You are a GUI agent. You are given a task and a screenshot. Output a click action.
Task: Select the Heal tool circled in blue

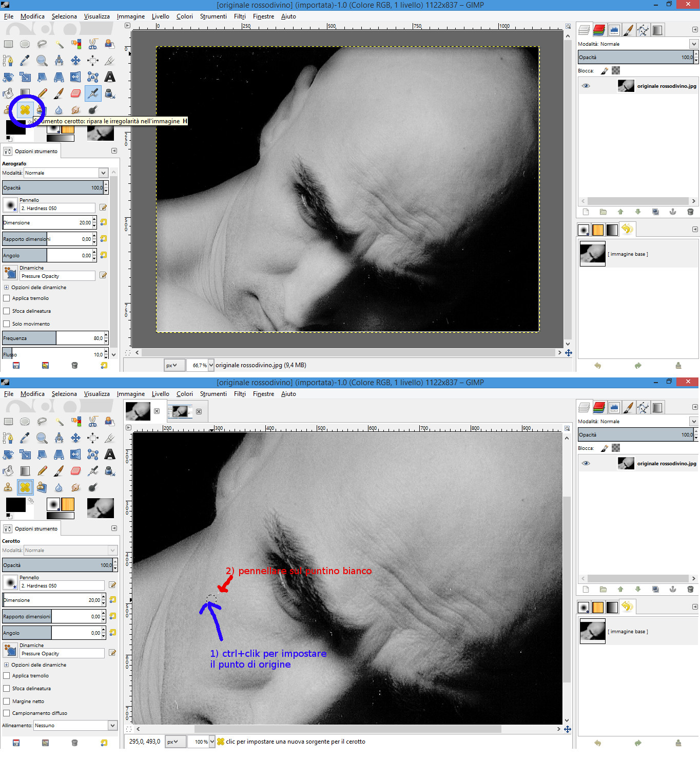[x=25, y=110]
